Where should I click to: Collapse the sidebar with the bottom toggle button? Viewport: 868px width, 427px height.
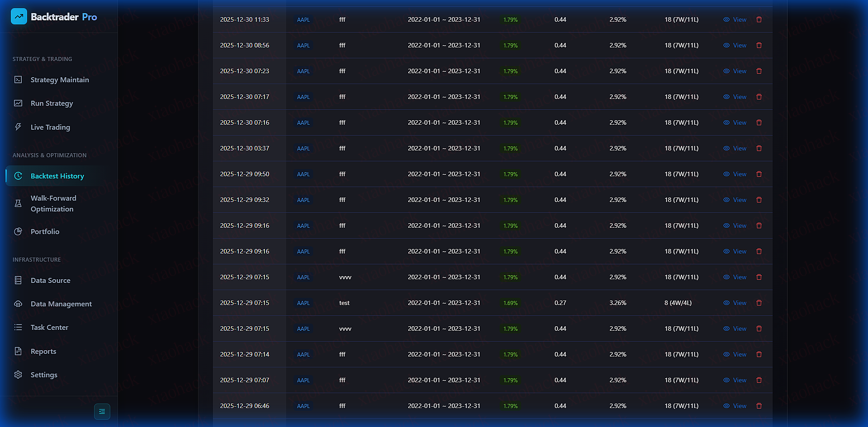point(102,412)
